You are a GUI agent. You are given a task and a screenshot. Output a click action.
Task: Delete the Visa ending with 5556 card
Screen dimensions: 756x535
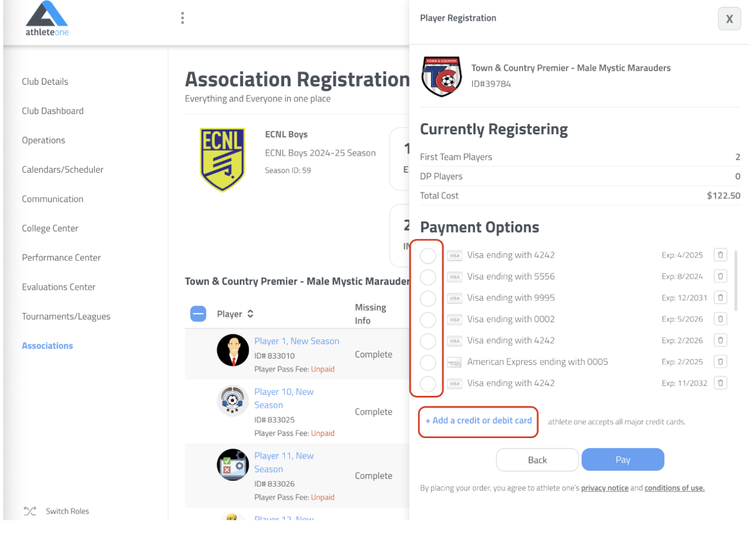(720, 277)
